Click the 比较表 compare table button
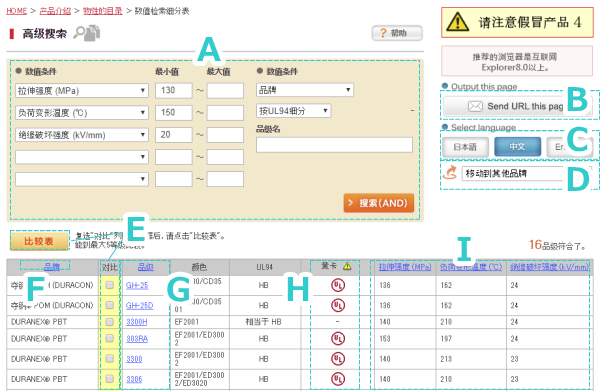 [x=40, y=241]
